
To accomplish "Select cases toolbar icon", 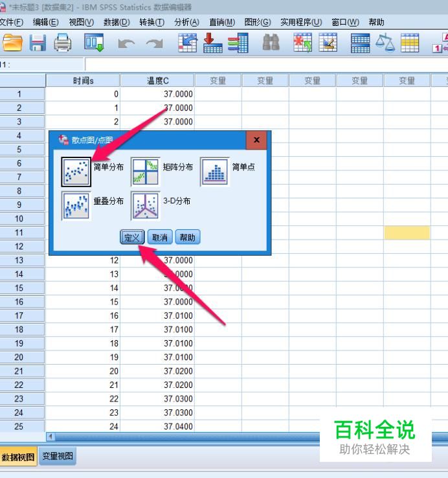I will pos(410,43).
